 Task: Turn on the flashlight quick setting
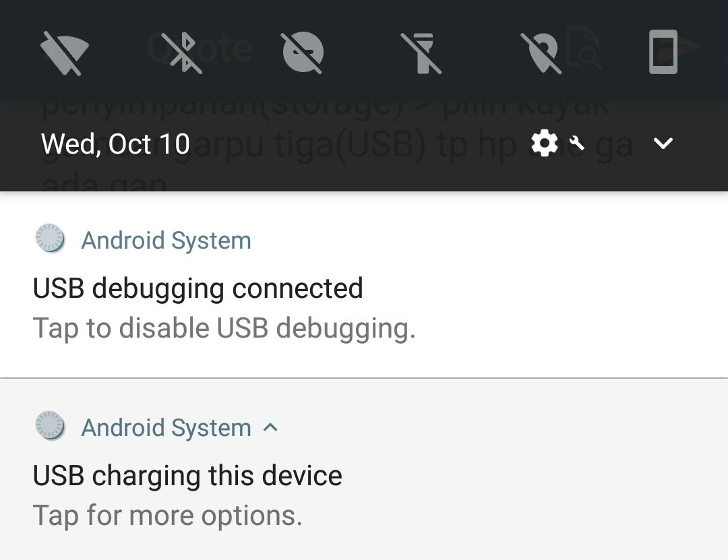(421, 53)
